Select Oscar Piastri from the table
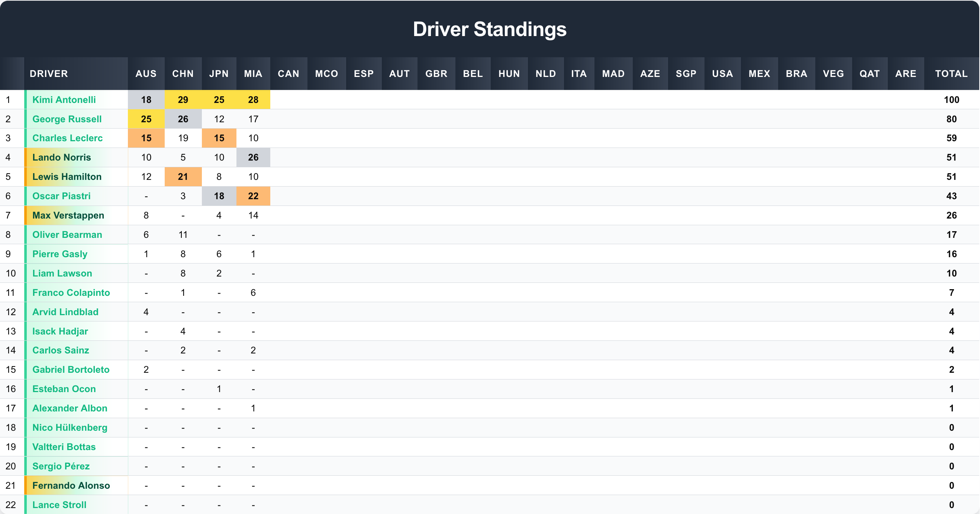Viewport: 980px width, 514px height. pyautogui.click(x=61, y=196)
